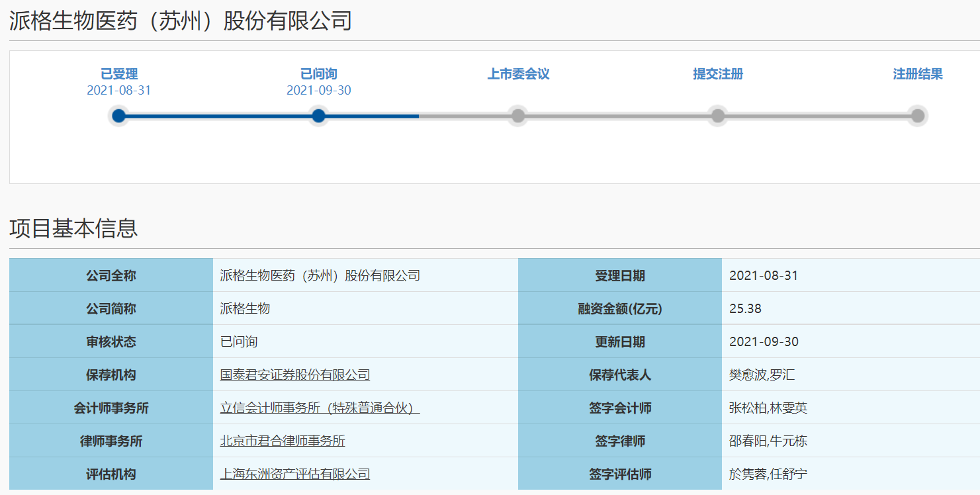The width and height of the screenshot is (980, 495).
Task: Click the 已问询 timeline node dot
Action: (318, 116)
